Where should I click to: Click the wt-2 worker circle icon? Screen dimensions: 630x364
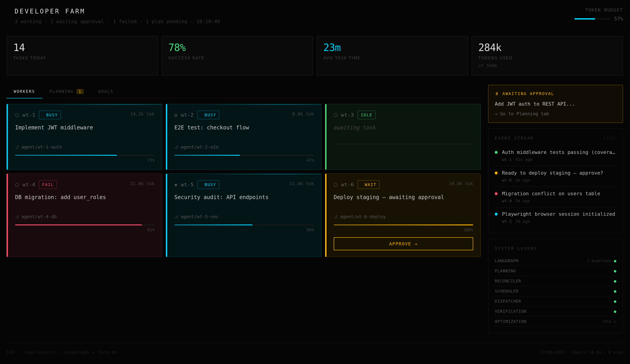click(176, 115)
